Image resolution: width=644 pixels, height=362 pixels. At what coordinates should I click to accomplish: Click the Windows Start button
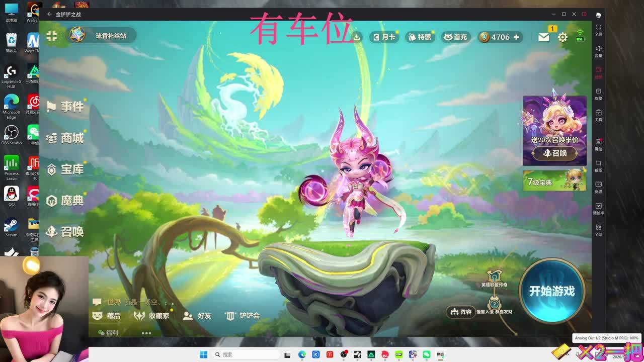(x=203, y=354)
